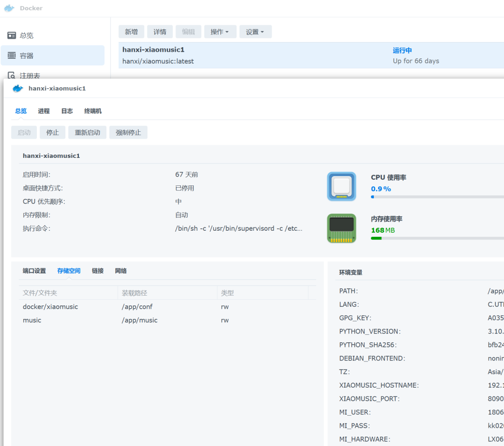
Task: Click the /app/music mount path cell
Action: pyautogui.click(x=140, y=320)
